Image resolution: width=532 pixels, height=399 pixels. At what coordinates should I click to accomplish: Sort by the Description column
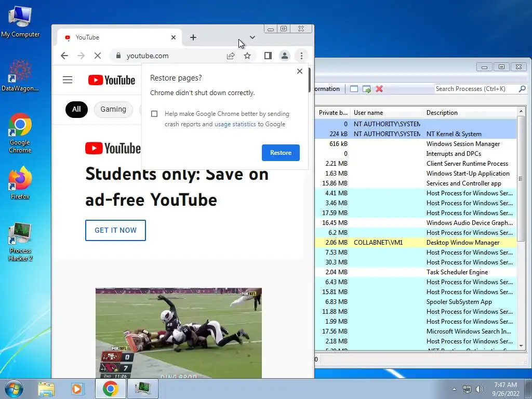coord(470,113)
